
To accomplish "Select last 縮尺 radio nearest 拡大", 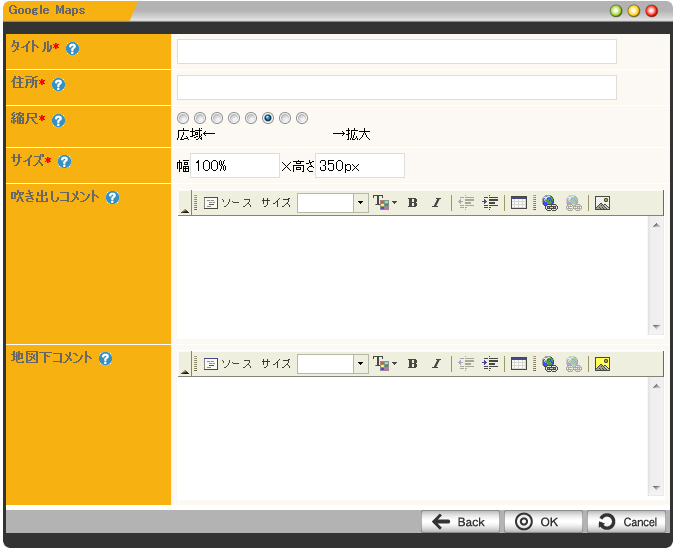I will click(302, 118).
